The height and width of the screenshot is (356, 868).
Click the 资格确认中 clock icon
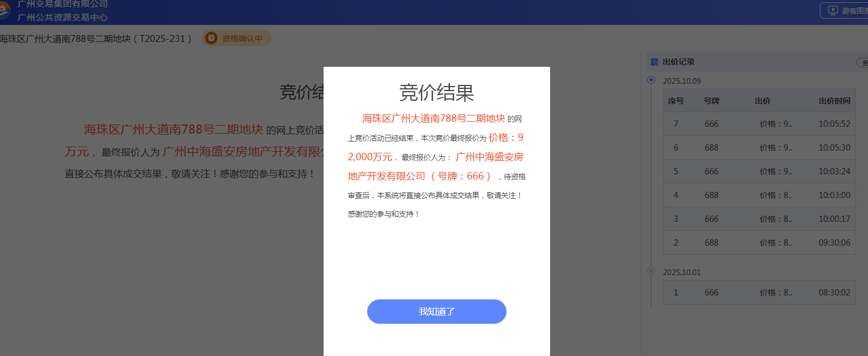coord(211,38)
